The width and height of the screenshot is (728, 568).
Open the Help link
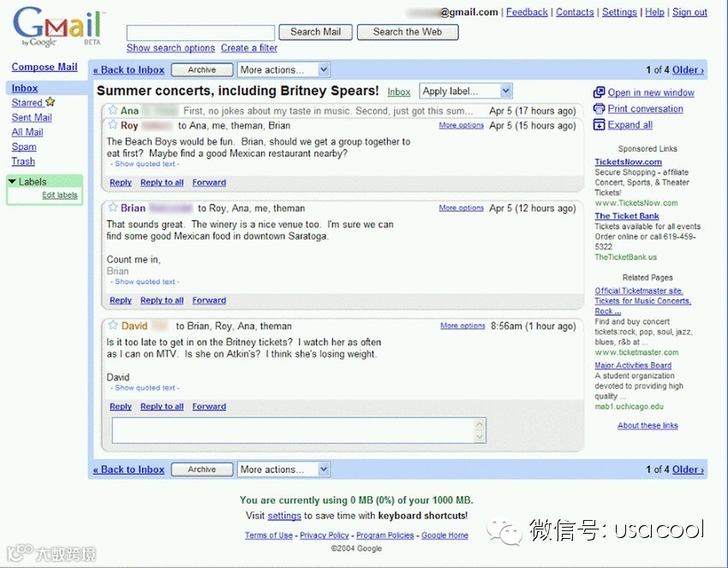(x=654, y=12)
